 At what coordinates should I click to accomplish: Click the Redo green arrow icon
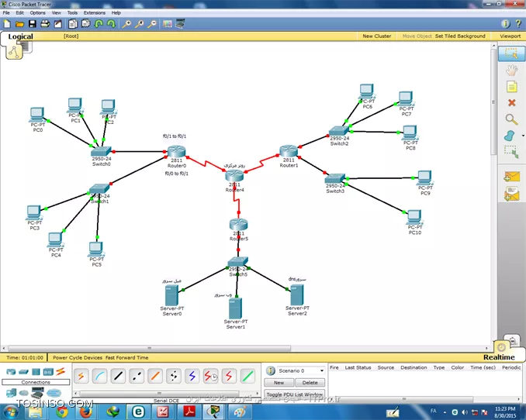pos(111,24)
